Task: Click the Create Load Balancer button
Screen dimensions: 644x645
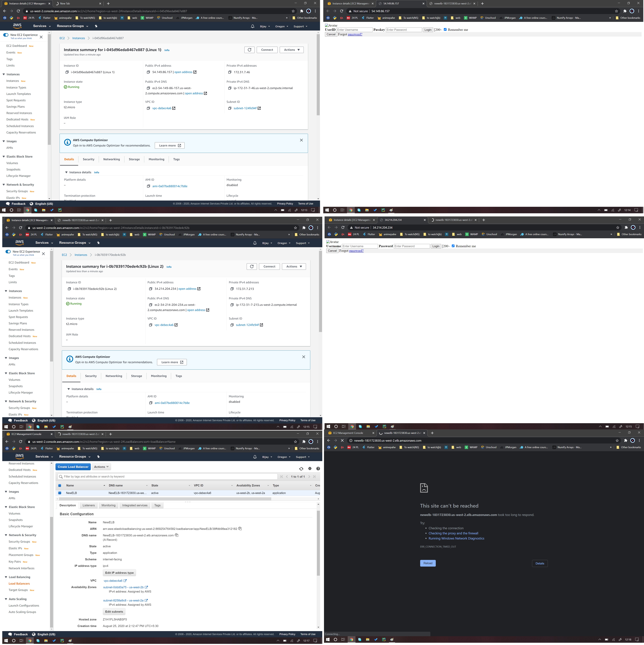Action: coord(73,467)
